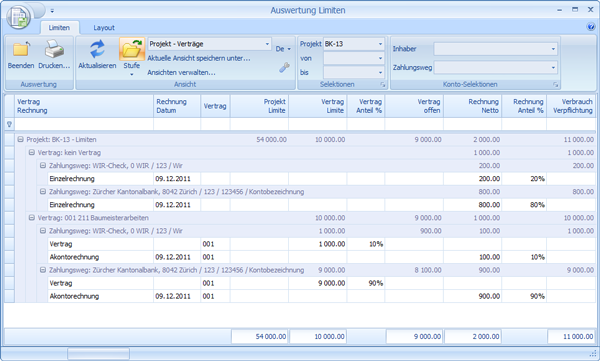Click the Stufe folder icon
600x361 pixels.
tap(132, 49)
